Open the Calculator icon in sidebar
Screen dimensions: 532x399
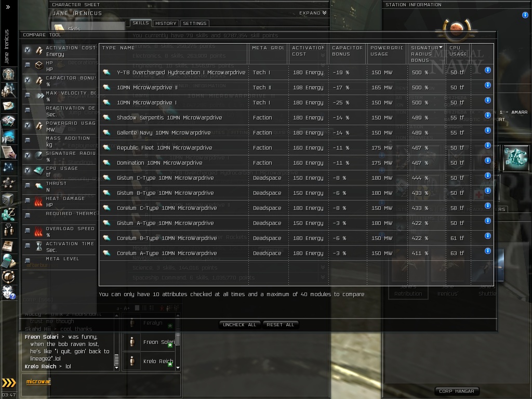[x=8, y=261]
